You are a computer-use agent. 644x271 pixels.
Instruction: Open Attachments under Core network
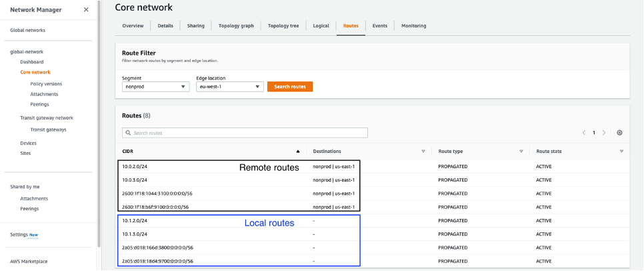[44, 94]
